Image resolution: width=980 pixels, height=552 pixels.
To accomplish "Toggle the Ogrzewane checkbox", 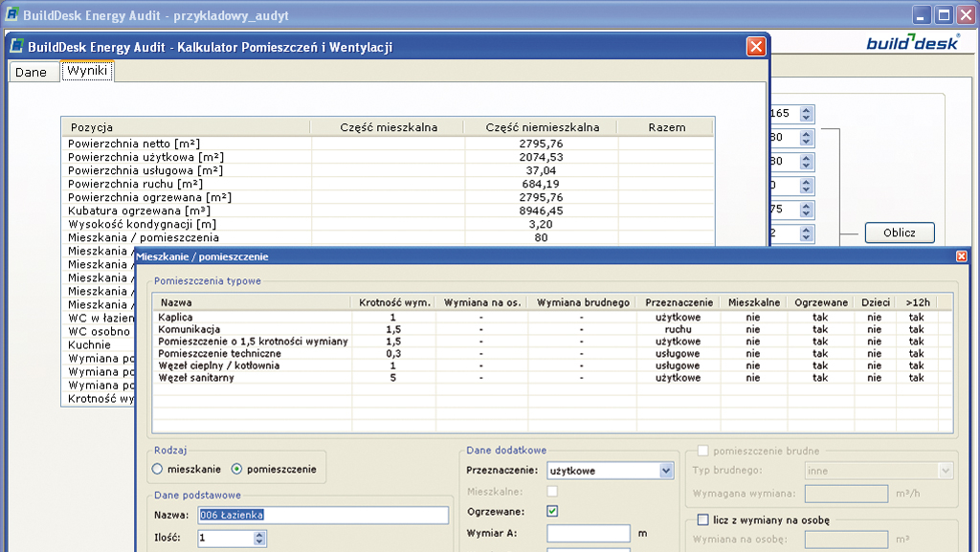I will coord(552,511).
